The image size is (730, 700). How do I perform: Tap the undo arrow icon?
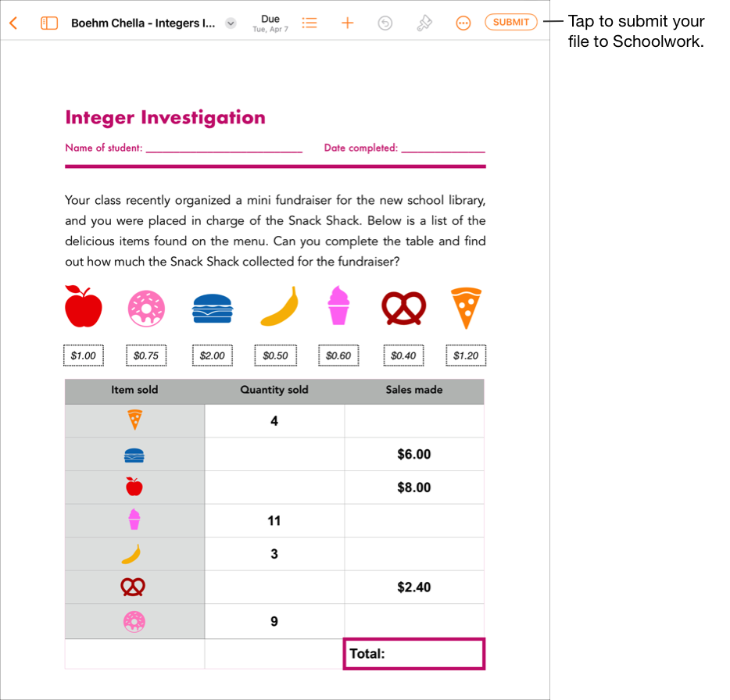pyautogui.click(x=385, y=23)
